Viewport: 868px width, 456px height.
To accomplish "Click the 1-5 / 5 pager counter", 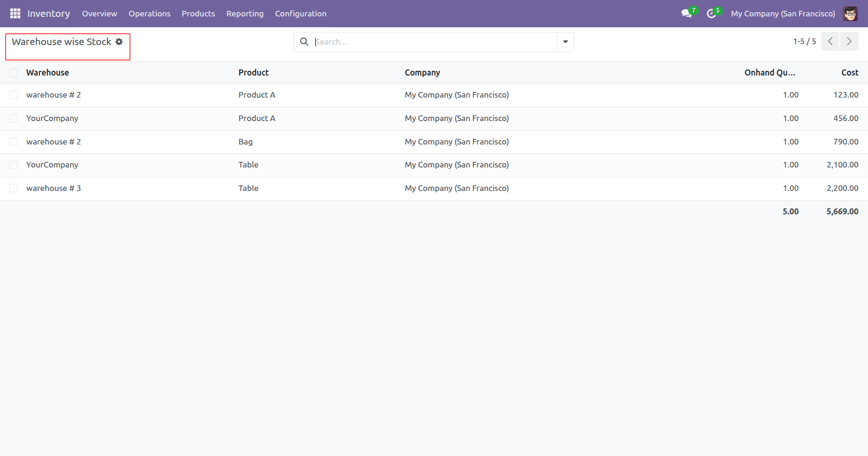I will point(804,41).
